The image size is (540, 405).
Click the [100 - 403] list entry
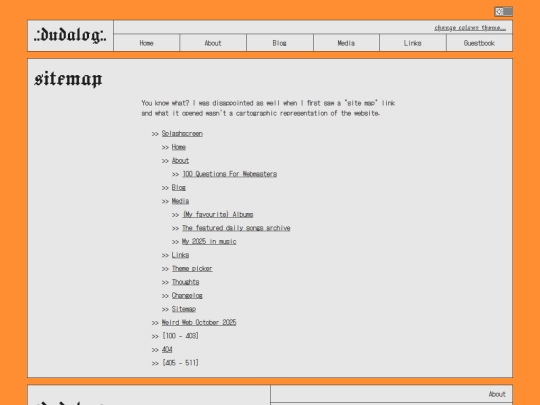180,336
